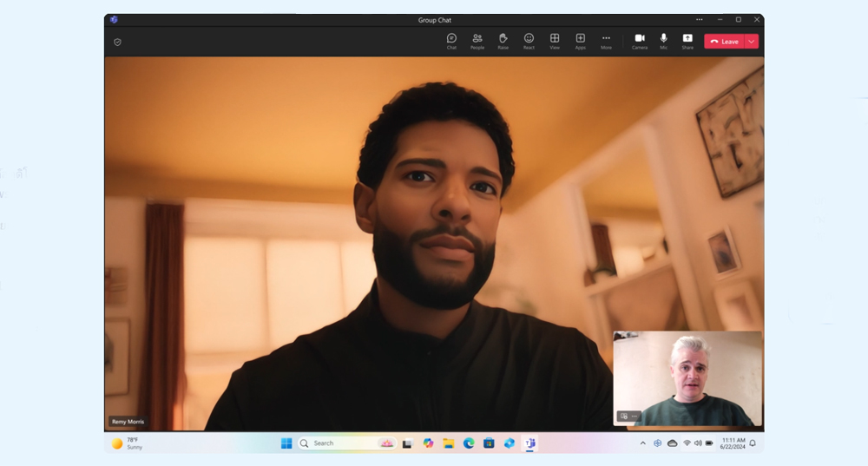The image size is (868, 466).
Task: Raise your hand in the meeting
Action: [503, 42]
